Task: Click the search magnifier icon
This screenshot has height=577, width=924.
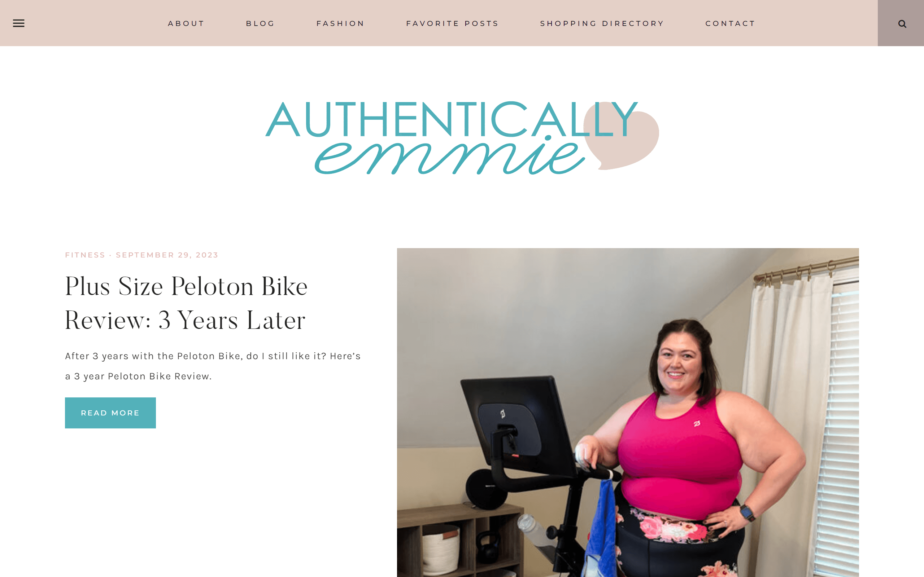Action: 902,24
